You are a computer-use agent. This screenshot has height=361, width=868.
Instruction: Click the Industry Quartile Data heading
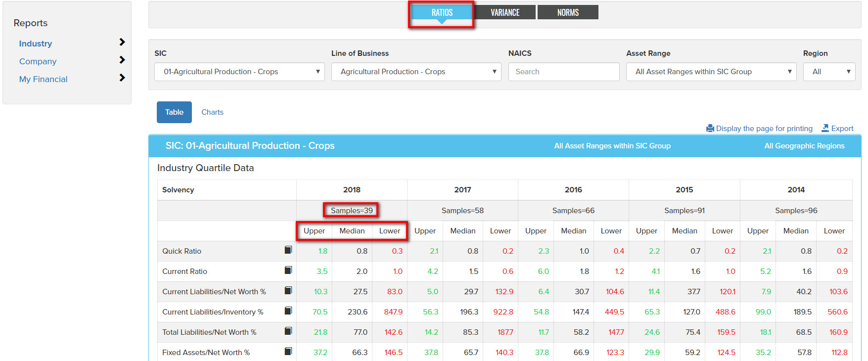pos(205,168)
